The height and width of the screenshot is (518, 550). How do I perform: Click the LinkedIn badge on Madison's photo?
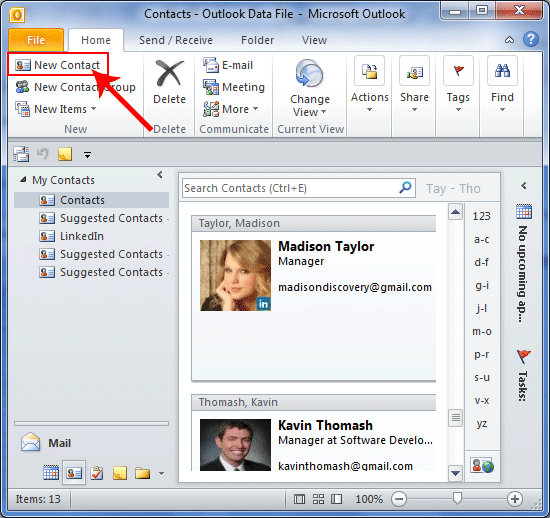pos(263,304)
